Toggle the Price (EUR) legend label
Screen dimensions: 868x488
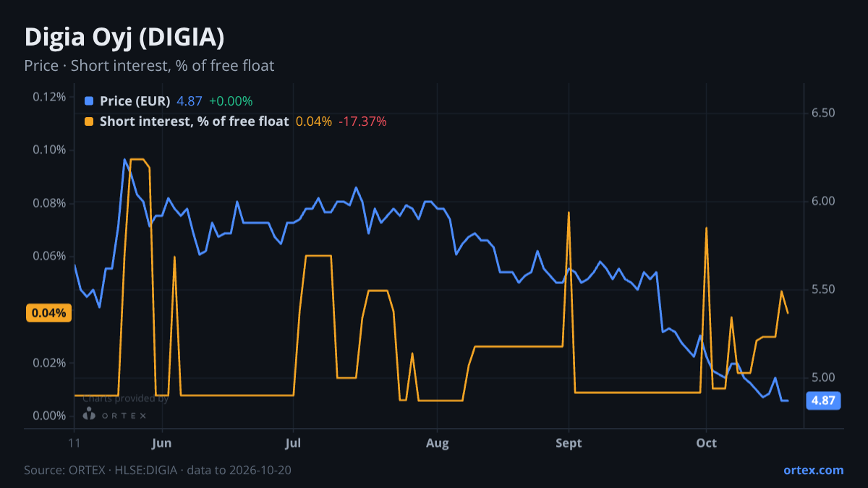[x=135, y=101]
